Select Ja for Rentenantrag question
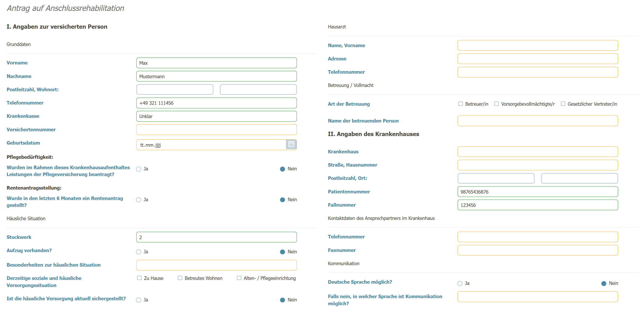 pyautogui.click(x=138, y=200)
